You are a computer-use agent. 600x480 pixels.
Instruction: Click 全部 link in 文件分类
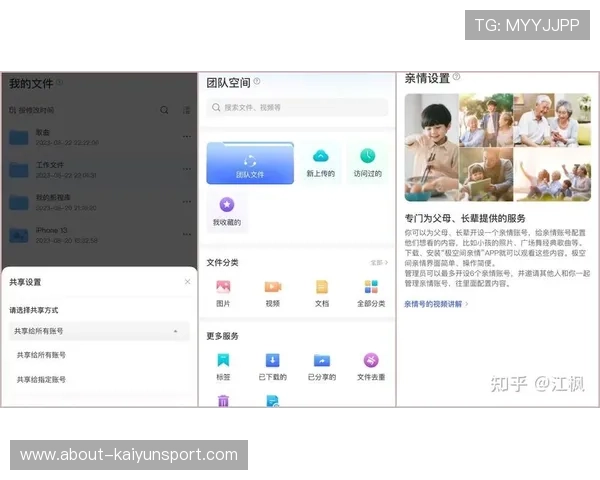coord(379,263)
